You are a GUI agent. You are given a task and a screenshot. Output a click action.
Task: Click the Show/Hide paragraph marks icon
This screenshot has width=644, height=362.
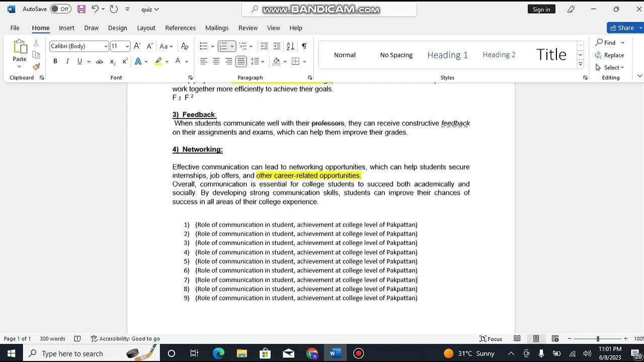click(304, 46)
